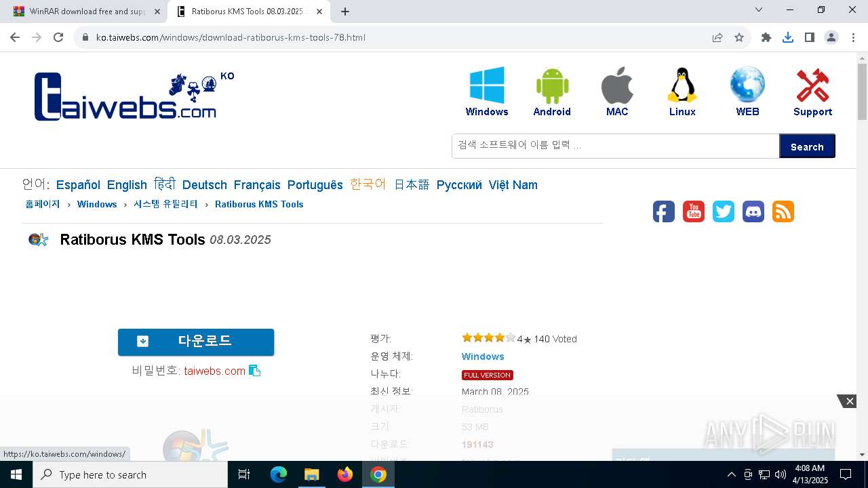The width and height of the screenshot is (868, 488).
Task: Click the FULL VERSION badge
Action: click(488, 375)
